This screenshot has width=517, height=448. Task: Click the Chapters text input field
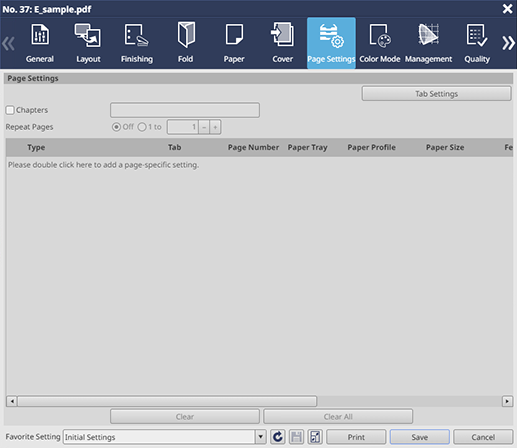(x=185, y=110)
